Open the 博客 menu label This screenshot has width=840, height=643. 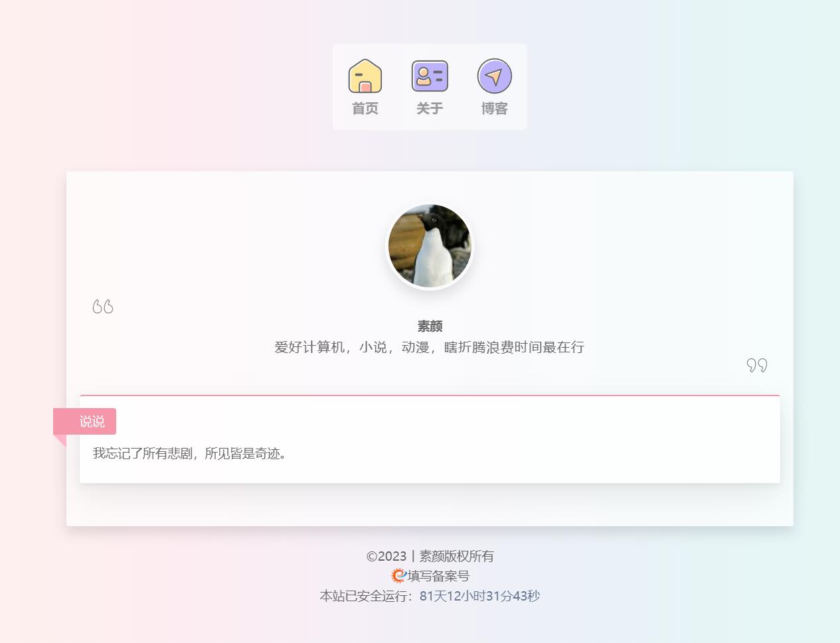[x=494, y=108]
